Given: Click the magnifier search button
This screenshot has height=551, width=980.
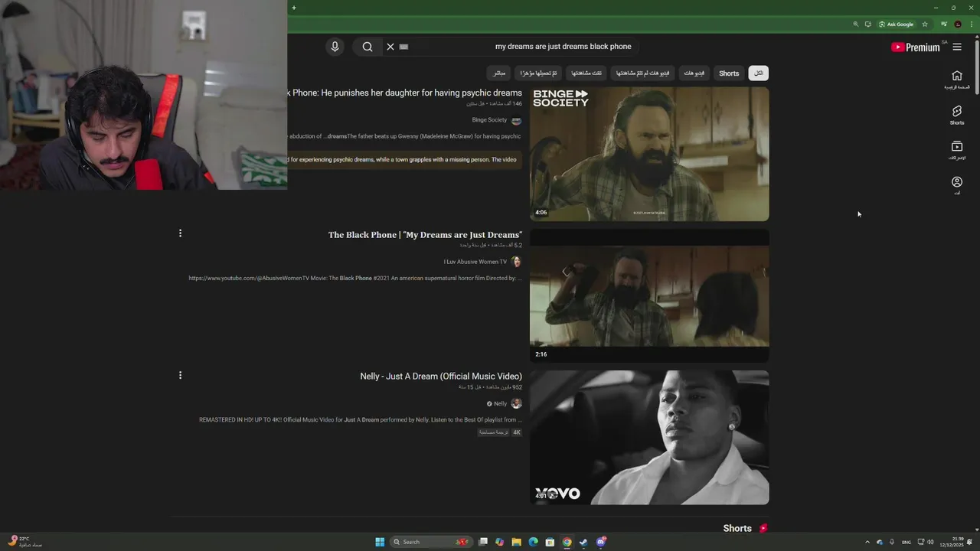Looking at the screenshot, I should coord(367,47).
